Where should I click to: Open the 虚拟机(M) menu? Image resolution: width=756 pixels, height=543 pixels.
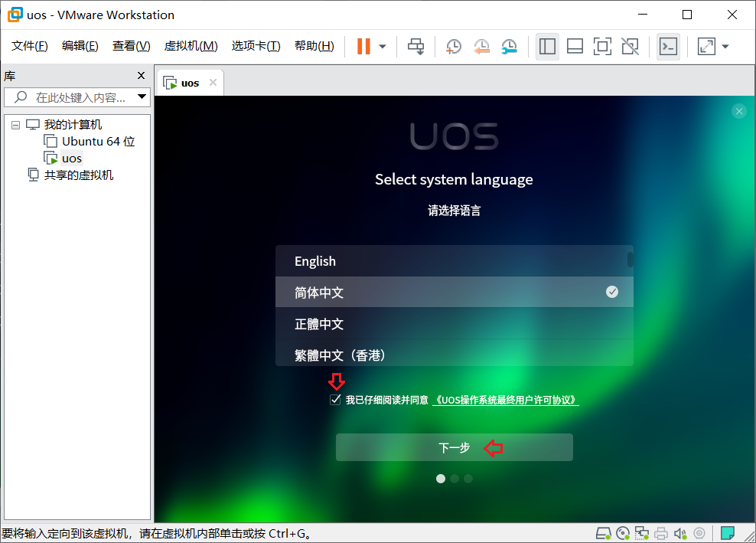(x=191, y=45)
